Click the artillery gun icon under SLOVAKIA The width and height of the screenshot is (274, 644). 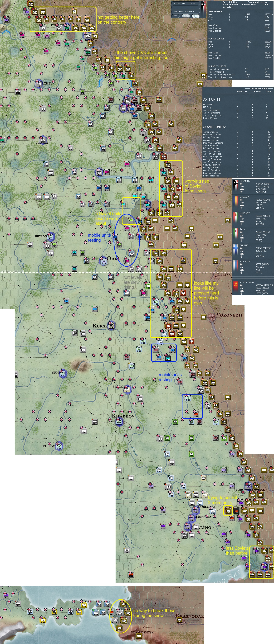pos(241,267)
